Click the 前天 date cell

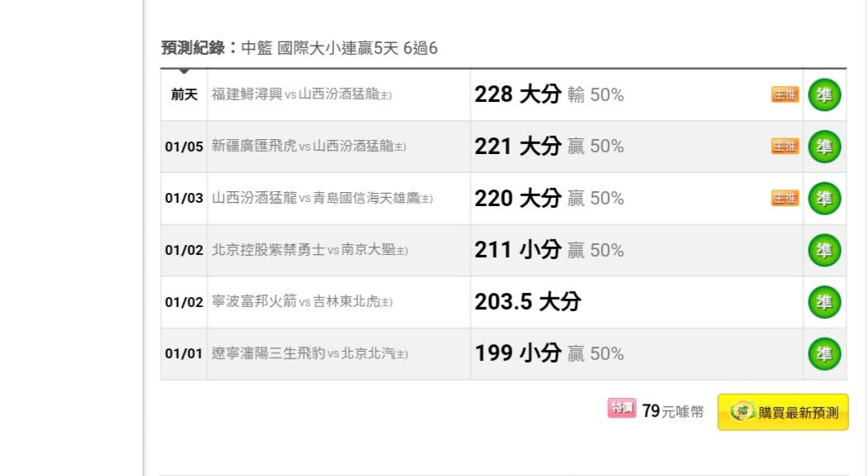pos(184,94)
